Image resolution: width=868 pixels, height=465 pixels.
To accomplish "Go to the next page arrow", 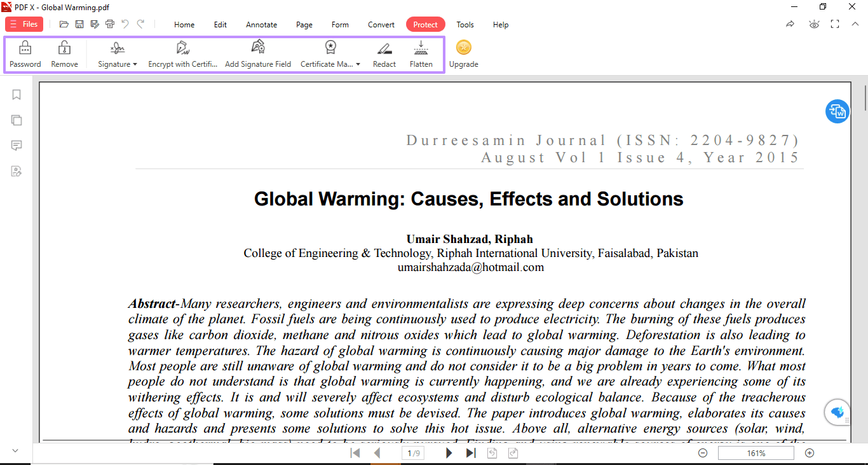I will point(449,453).
